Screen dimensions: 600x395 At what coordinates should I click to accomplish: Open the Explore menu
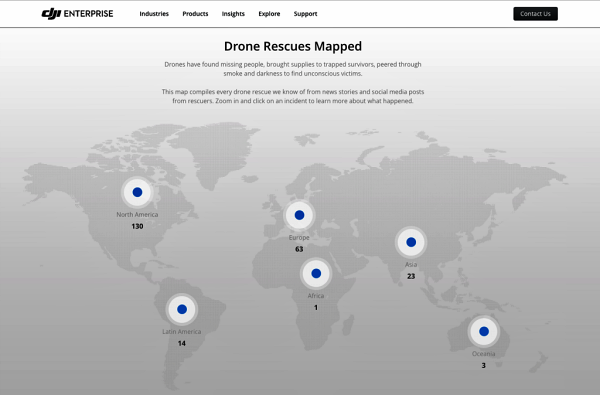coord(269,14)
